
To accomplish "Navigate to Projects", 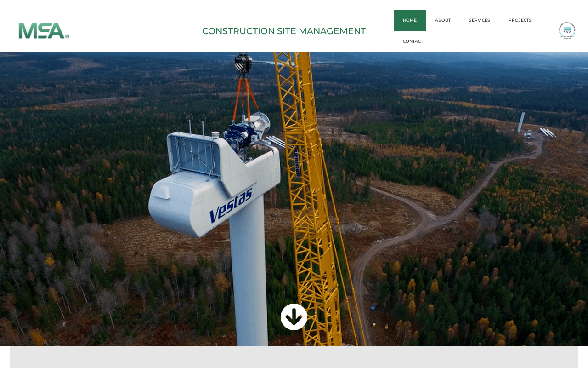I will click(x=520, y=20).
